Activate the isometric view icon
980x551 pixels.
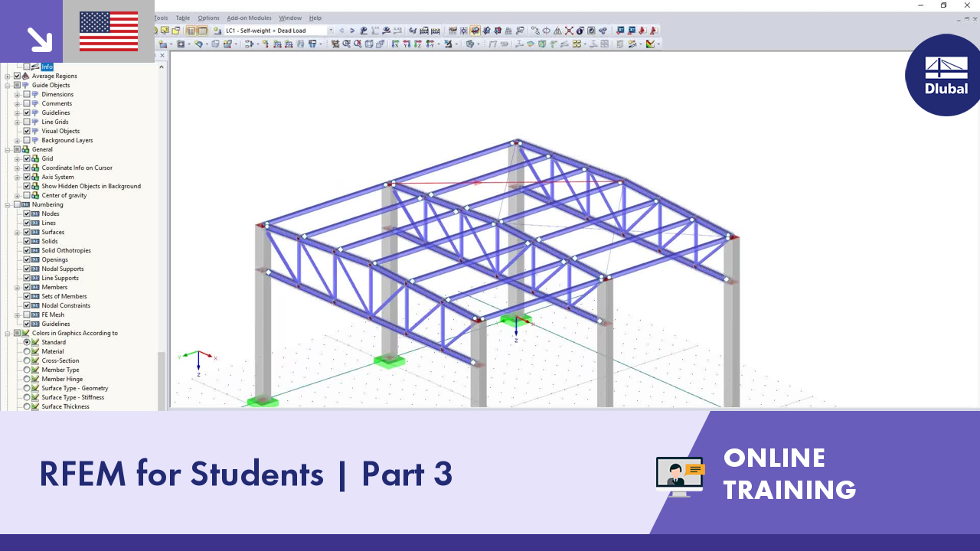[369, 46]
